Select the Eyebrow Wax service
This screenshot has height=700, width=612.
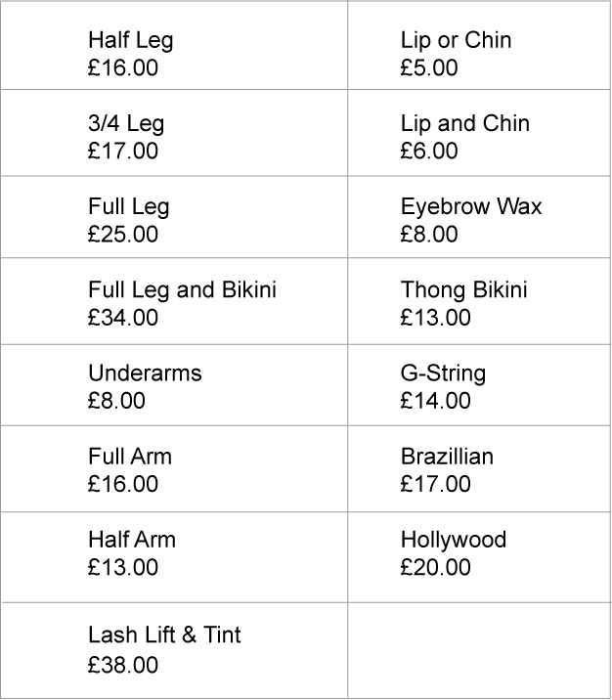(470, 207)
